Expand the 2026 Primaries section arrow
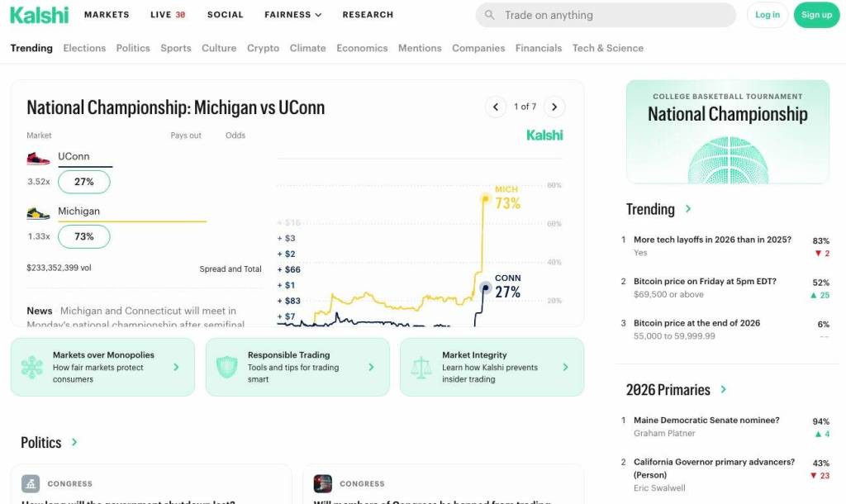 [724, 389]
